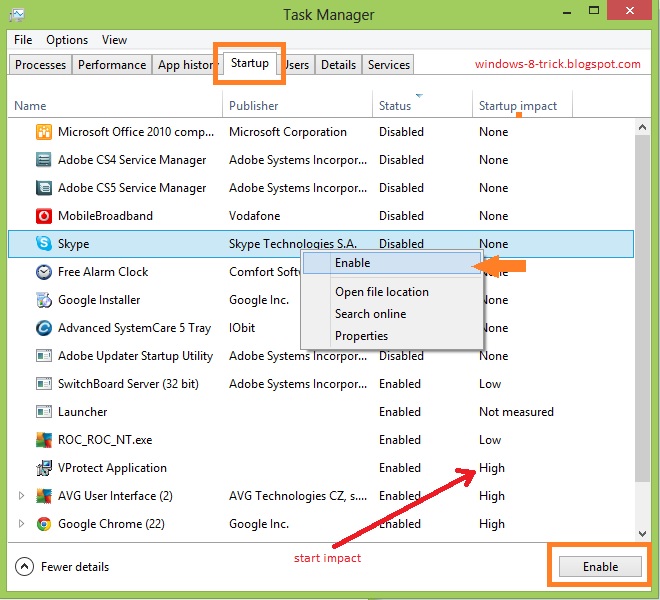
Task: Select the Launcher row name
Action: (x=82, y=412)
